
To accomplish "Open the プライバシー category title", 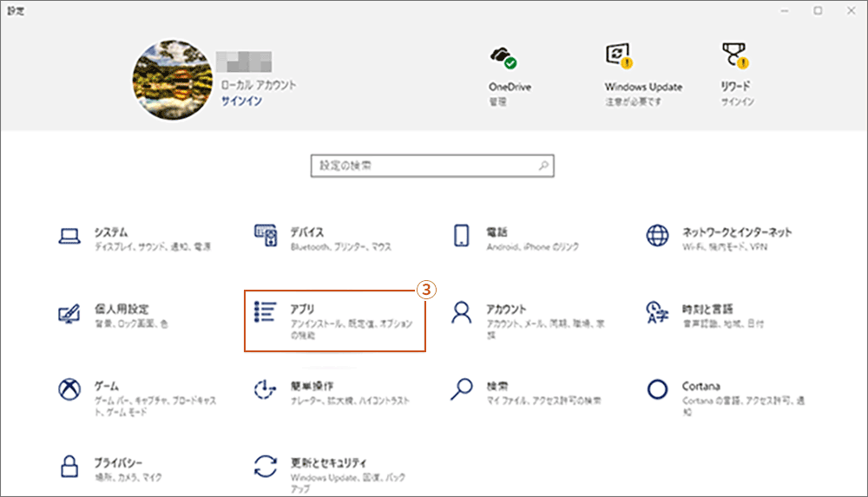I will coord(118,462).
